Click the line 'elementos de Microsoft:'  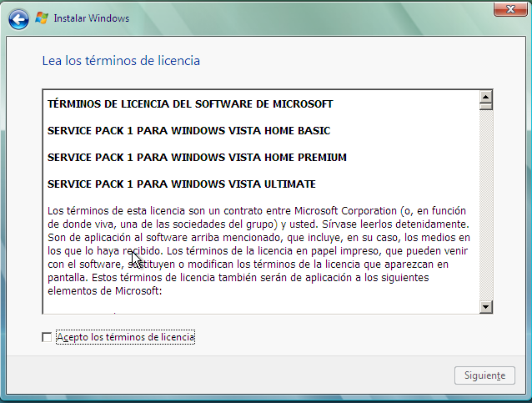tap(105, 291)
